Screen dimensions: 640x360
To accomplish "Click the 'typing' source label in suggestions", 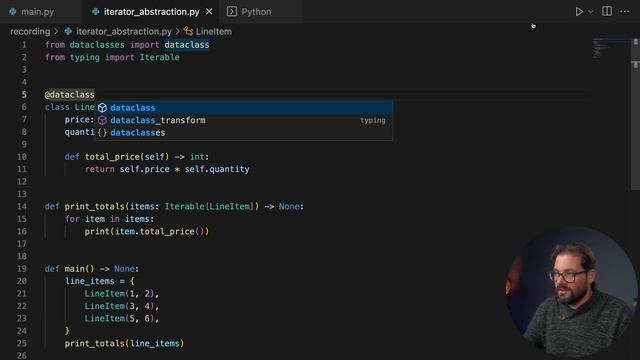I will click(373, 120).
